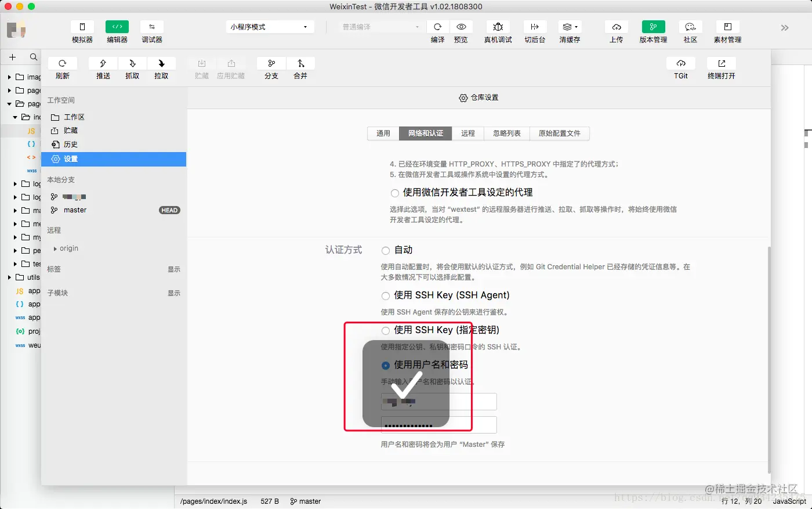Open 素材管理 asset management
The image size is (812, 509).
pyautogui.click(x=727, y=27)
